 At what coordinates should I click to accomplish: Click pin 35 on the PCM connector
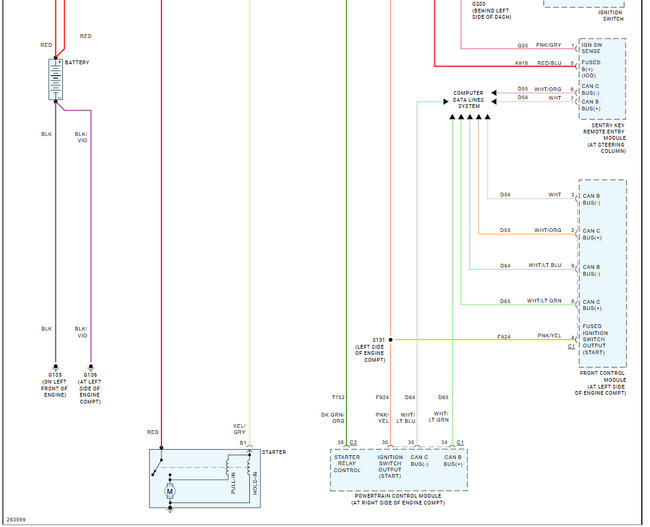[411, 442]
